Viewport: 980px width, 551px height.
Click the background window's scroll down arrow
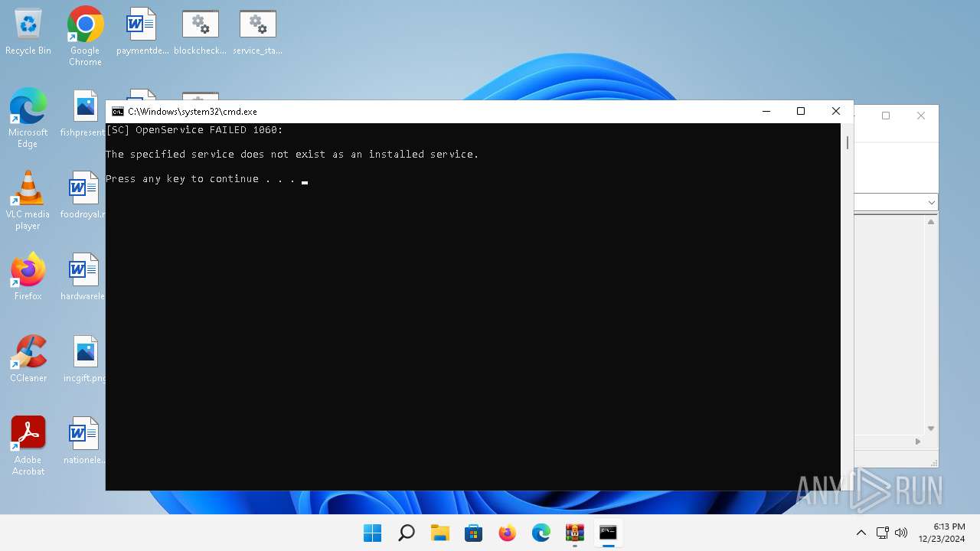[931, 429]
